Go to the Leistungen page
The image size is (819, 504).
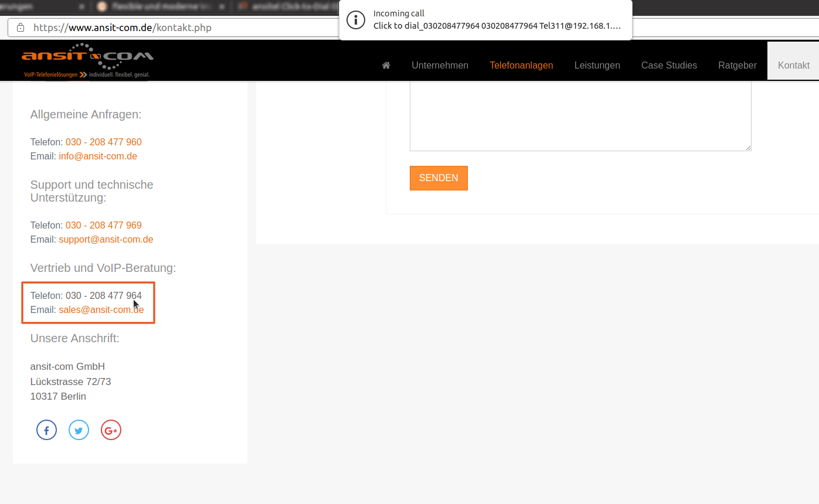[597, 66]
